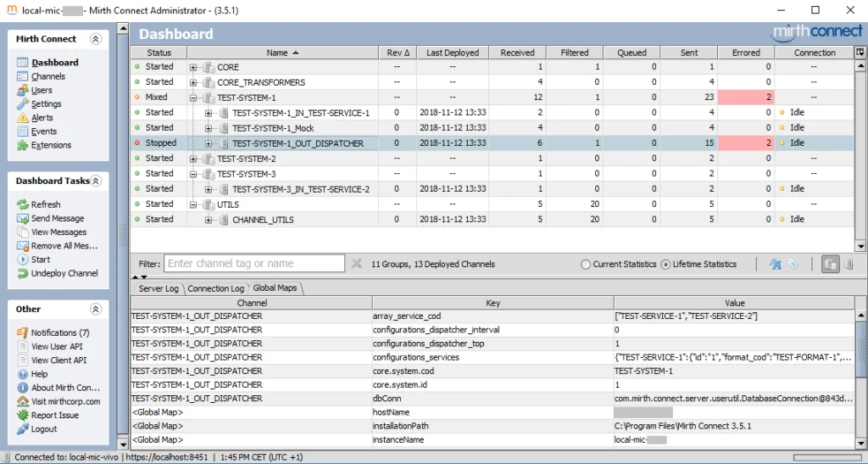
Task: Select the array_service_cod key row
Action: [492, 316]
